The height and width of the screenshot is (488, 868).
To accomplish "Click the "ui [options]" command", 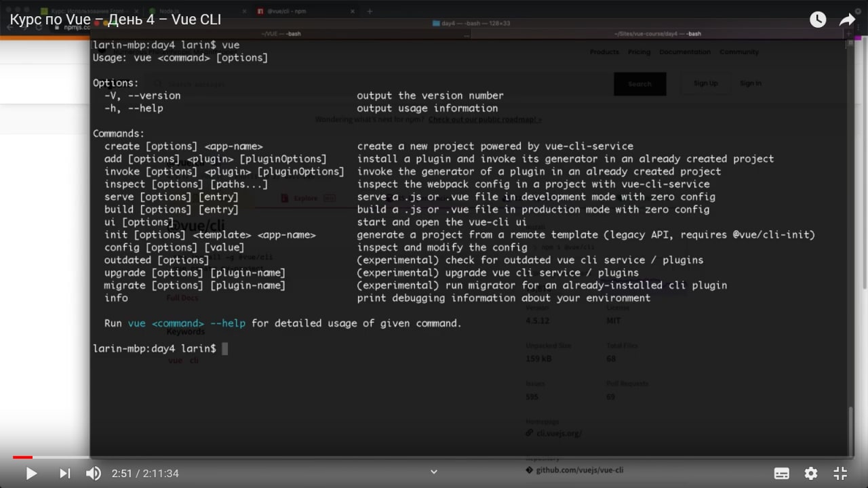I will (x=139, y=222).
